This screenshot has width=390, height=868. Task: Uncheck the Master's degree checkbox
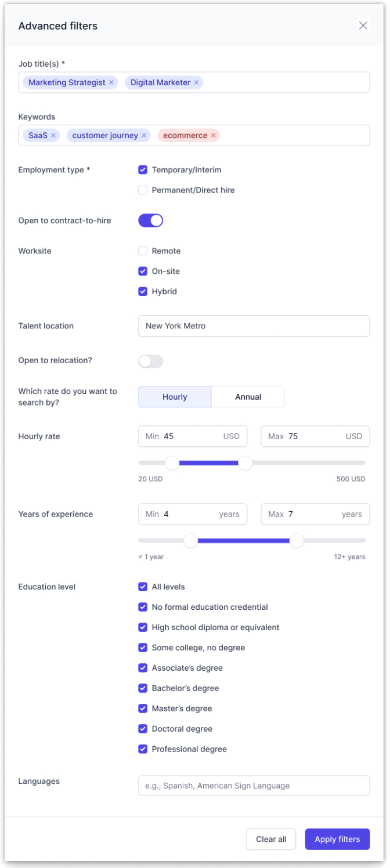click(143, 708)
